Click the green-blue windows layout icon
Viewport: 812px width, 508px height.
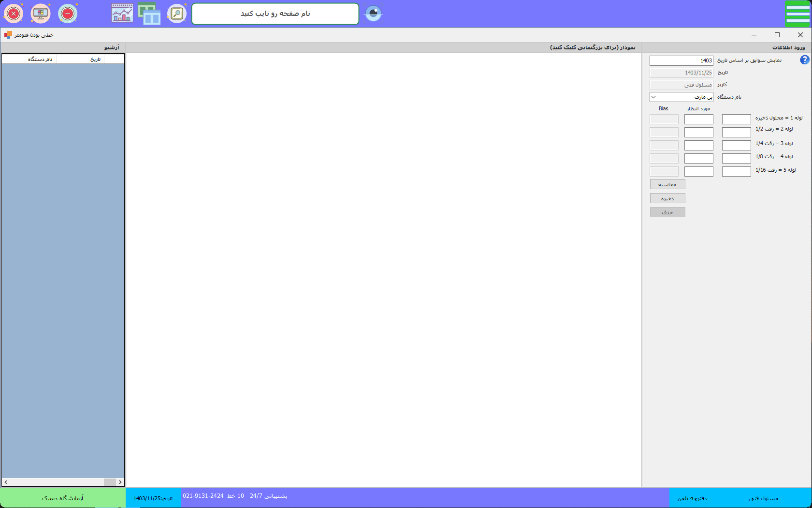click(149, 14)
